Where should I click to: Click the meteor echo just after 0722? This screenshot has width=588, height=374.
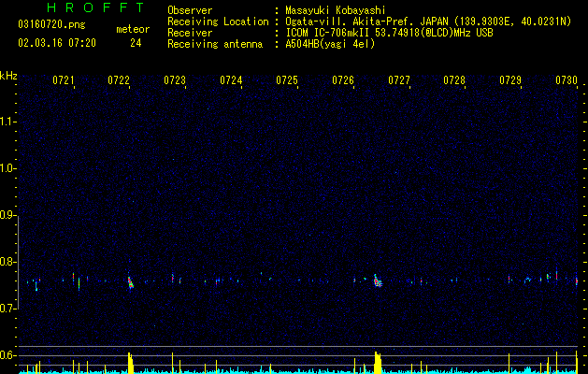(130, 282)
